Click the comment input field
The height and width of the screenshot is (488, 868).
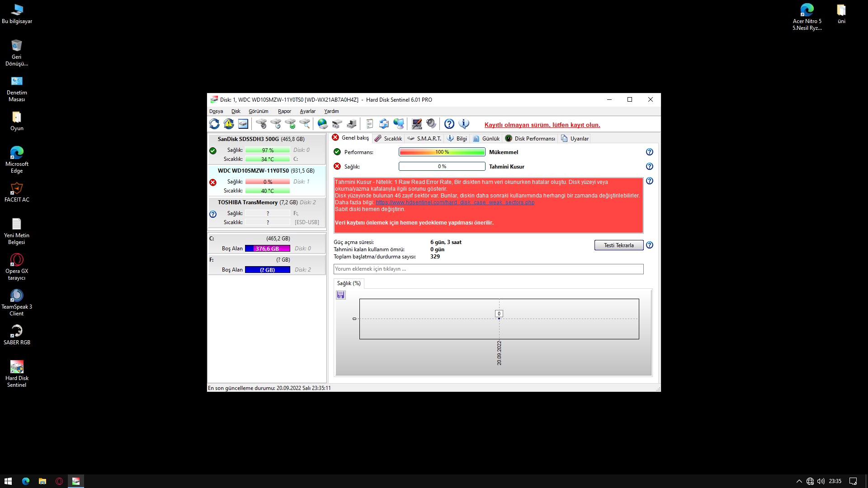click(x=488, y=269)
